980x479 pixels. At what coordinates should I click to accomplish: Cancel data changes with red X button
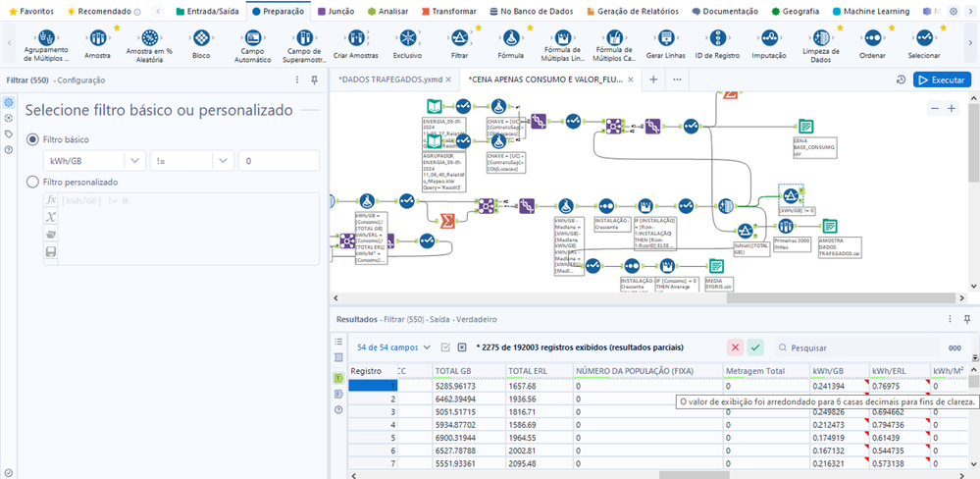point(735,347)
